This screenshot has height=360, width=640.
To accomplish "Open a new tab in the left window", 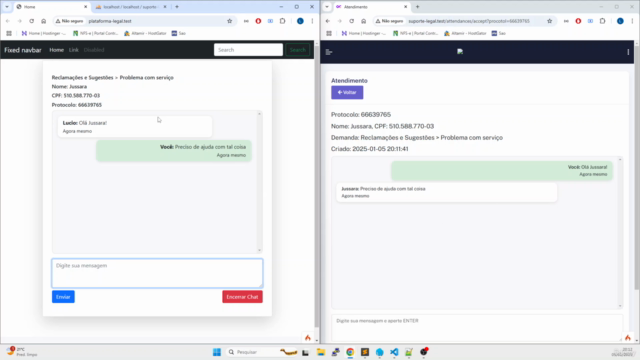I will tap(177, 7).
